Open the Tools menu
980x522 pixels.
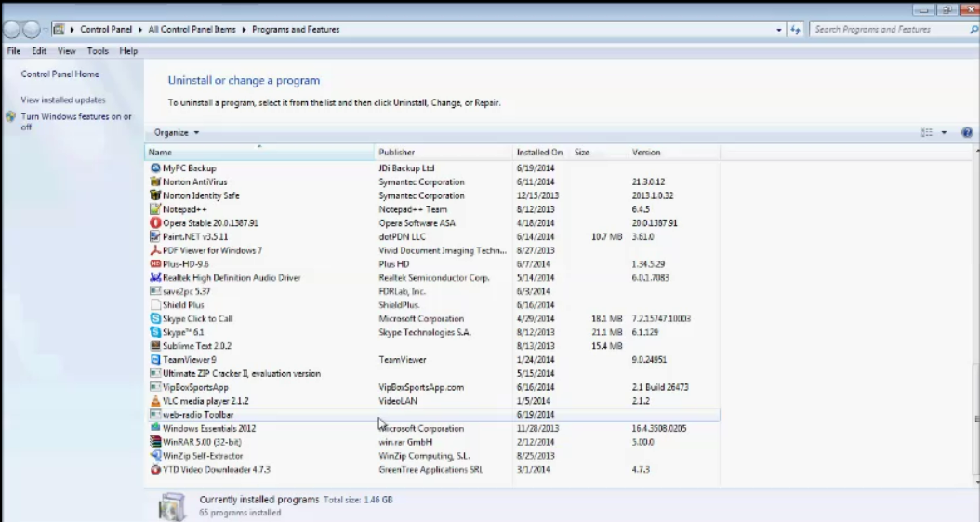(98, 51)
